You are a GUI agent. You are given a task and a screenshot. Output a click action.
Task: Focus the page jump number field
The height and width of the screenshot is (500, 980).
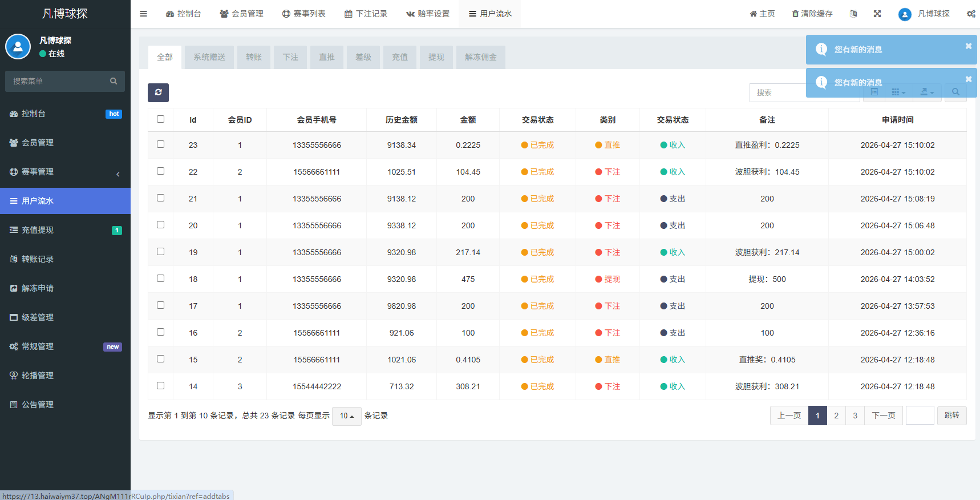pyautogui.click(x=920, y=416)
